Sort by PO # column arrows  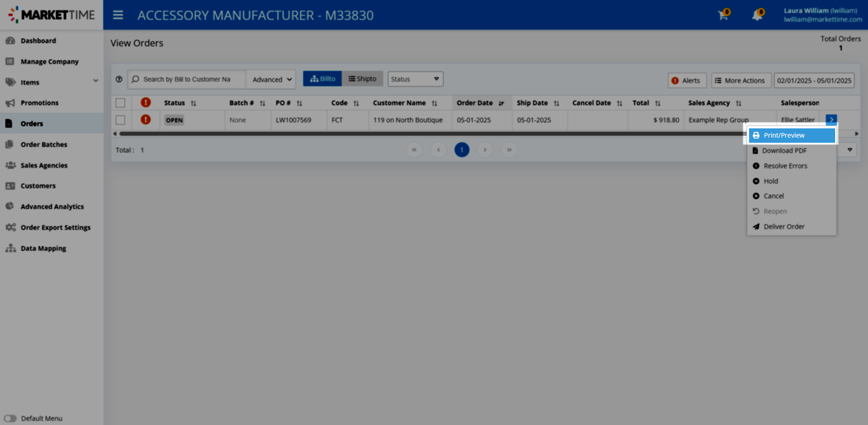300,103
